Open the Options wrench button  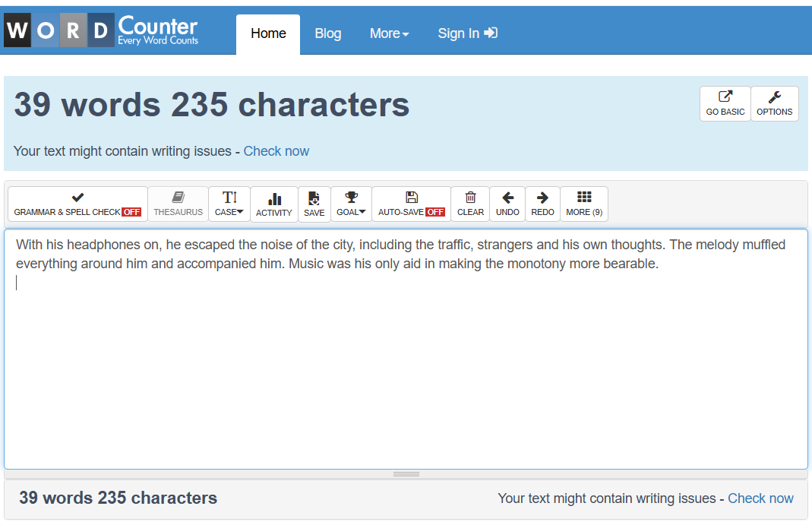774,103
